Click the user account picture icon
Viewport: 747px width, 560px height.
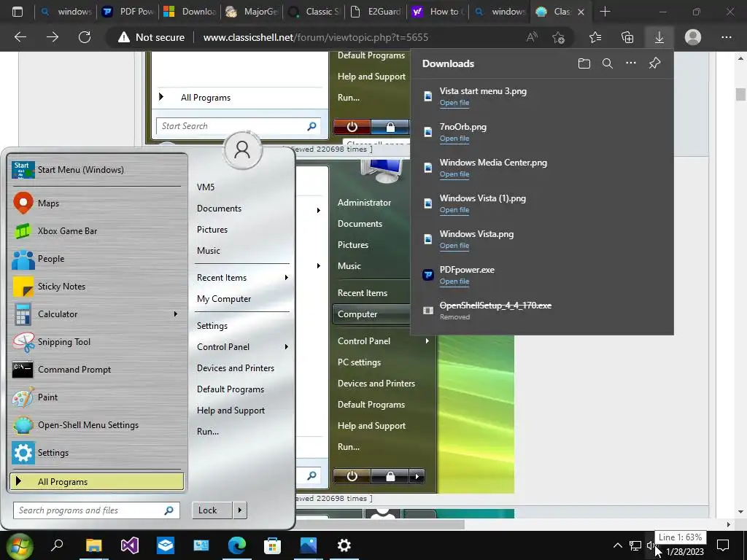coord(242,150)
